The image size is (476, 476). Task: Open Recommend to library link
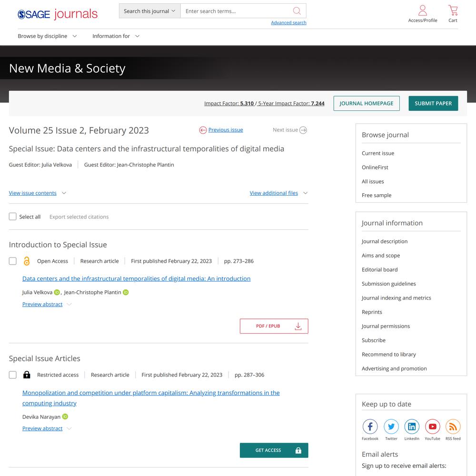[x=388, y=354]
